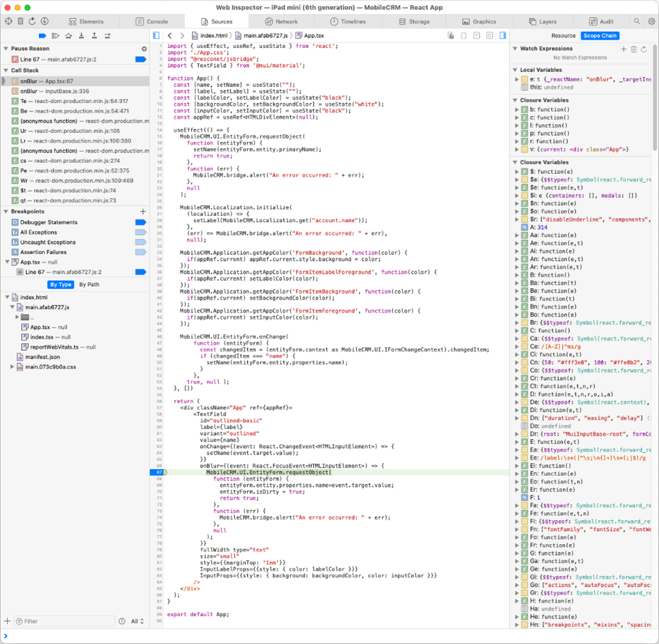Add new resource at sidebar bottom
Image resolution: width=659 pixels, height=644 pixels.
[7, 621]
